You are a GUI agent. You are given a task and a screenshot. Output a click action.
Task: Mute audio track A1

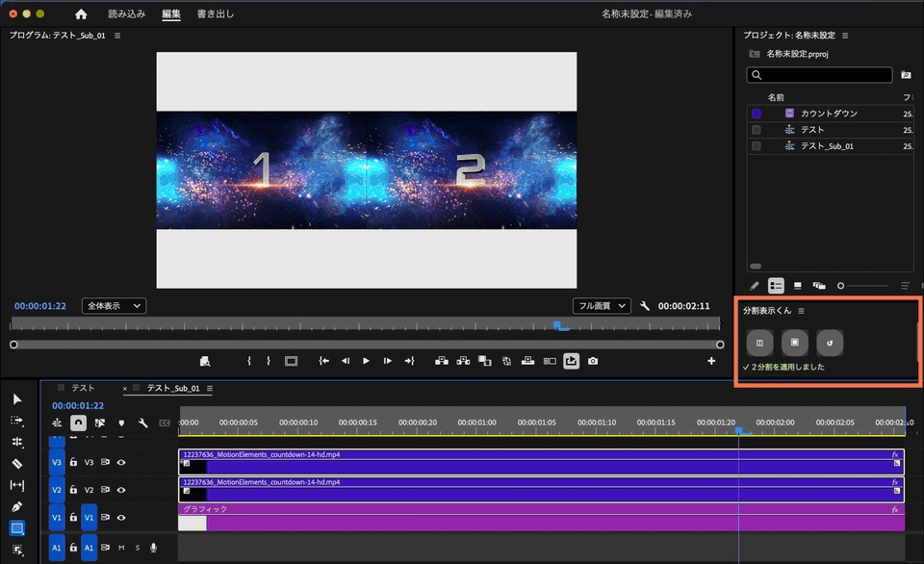point(121,548)
